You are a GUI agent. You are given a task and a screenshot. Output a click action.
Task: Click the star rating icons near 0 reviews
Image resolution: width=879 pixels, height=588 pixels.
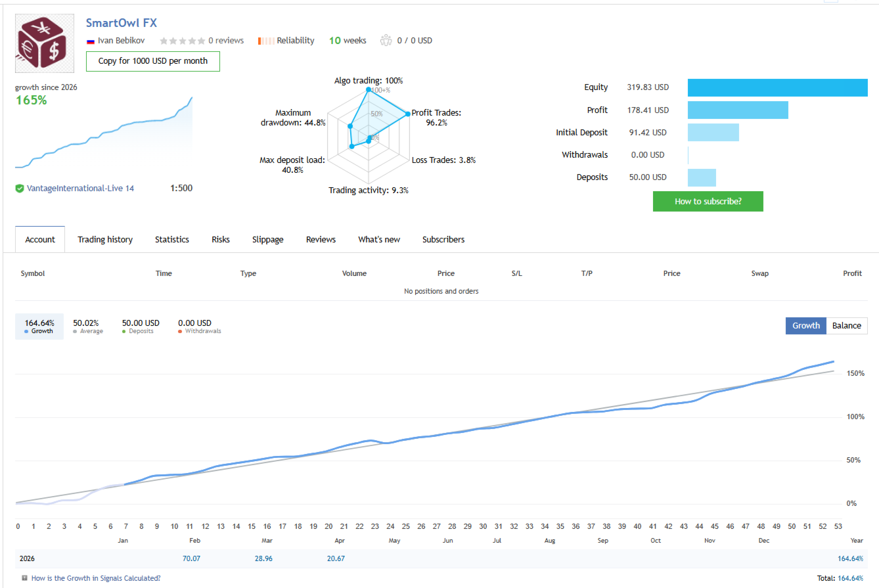[182, 40]
